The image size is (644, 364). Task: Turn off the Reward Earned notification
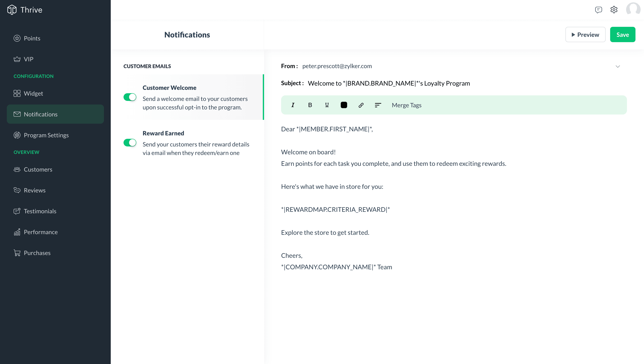point(130,142)
